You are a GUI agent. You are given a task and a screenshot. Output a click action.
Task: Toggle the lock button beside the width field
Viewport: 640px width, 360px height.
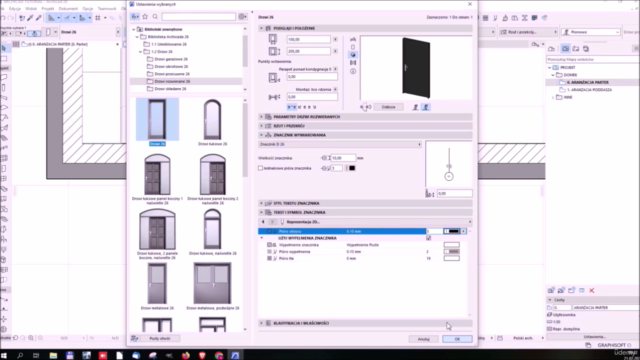[336, 39]
